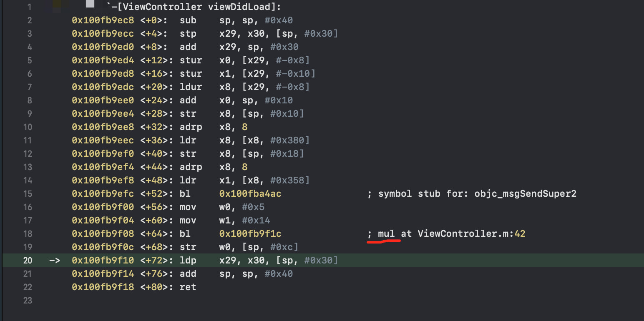Click the highlighted ldp instruction mnemonic
This screenshot has width=644, height=321.
(x=188, y=261)
